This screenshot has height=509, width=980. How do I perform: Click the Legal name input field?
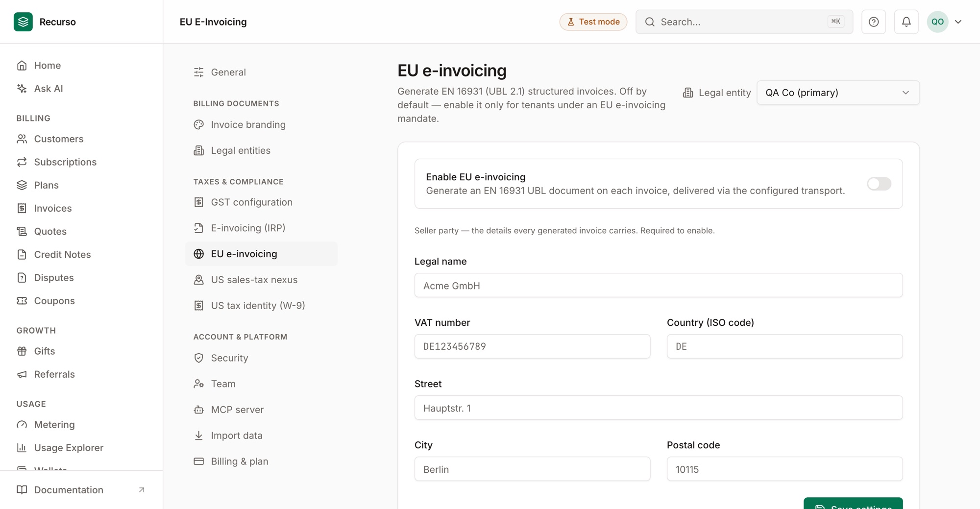pos(658,285)
